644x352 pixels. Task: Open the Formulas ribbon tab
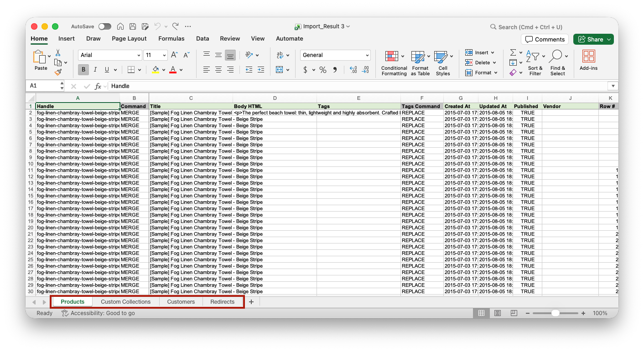171,39
